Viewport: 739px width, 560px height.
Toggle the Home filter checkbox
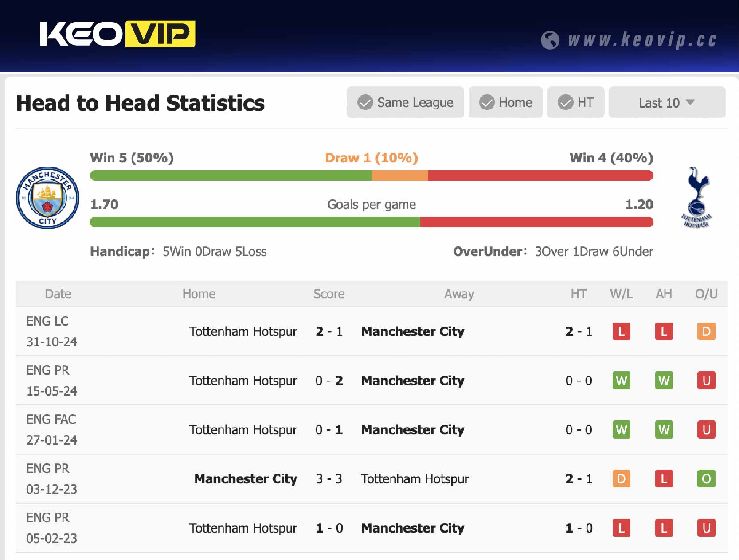coord(487,102)
